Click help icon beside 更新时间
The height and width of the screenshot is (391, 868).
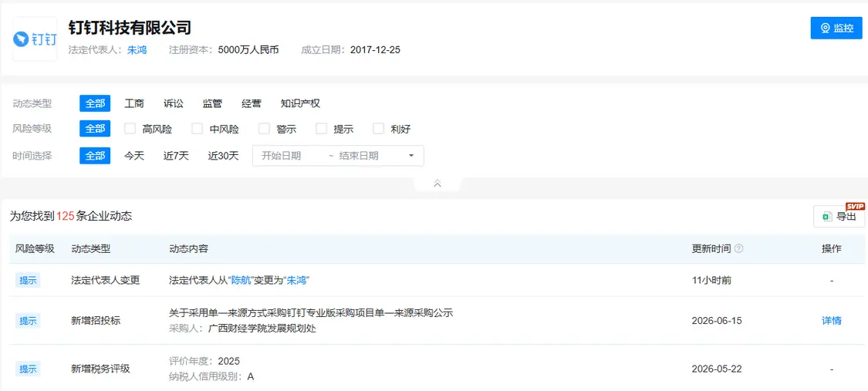coord(738,249)
